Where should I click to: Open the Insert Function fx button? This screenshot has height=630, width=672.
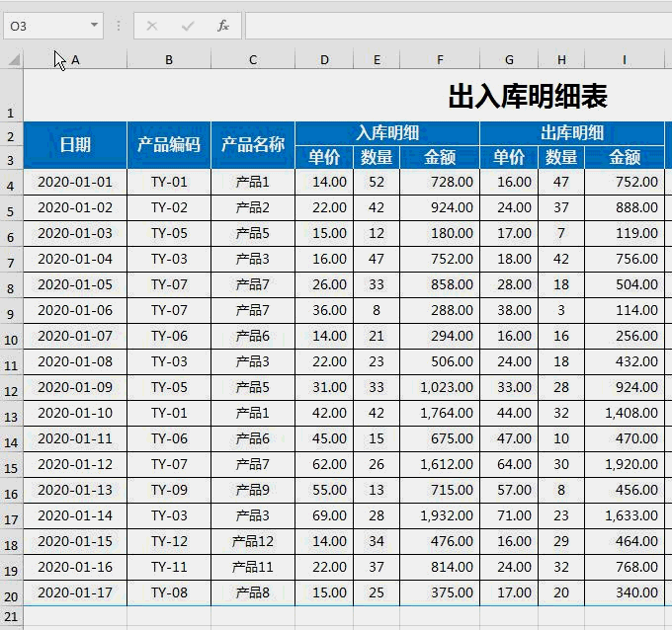223,26
